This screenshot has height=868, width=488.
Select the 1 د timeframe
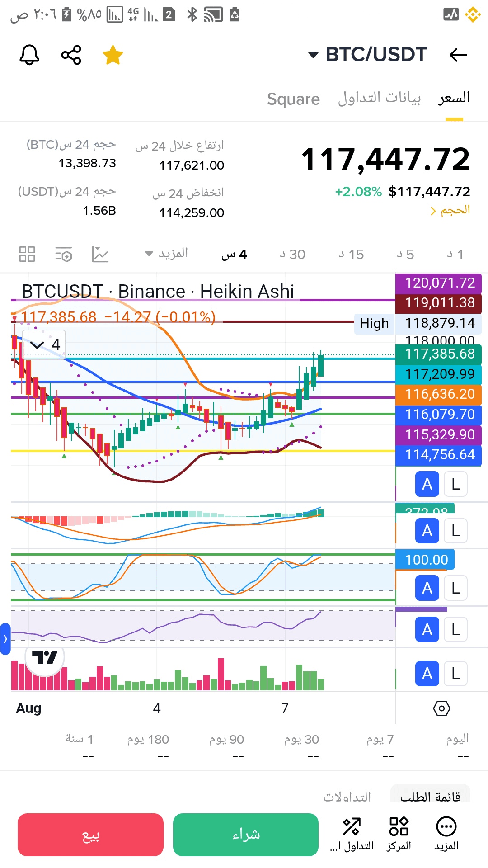[x=455, y=255]
